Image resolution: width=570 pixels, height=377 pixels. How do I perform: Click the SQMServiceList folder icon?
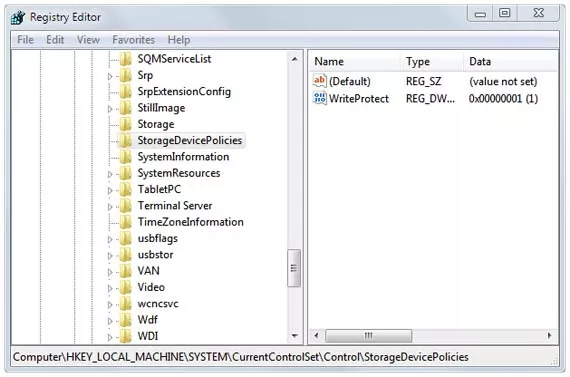(125, 59)
